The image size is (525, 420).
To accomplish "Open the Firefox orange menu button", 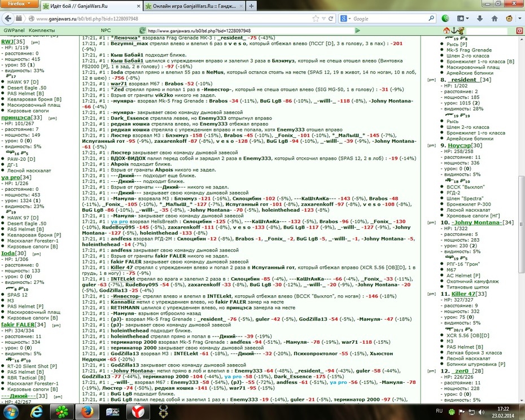I will (x=19, y=4).
